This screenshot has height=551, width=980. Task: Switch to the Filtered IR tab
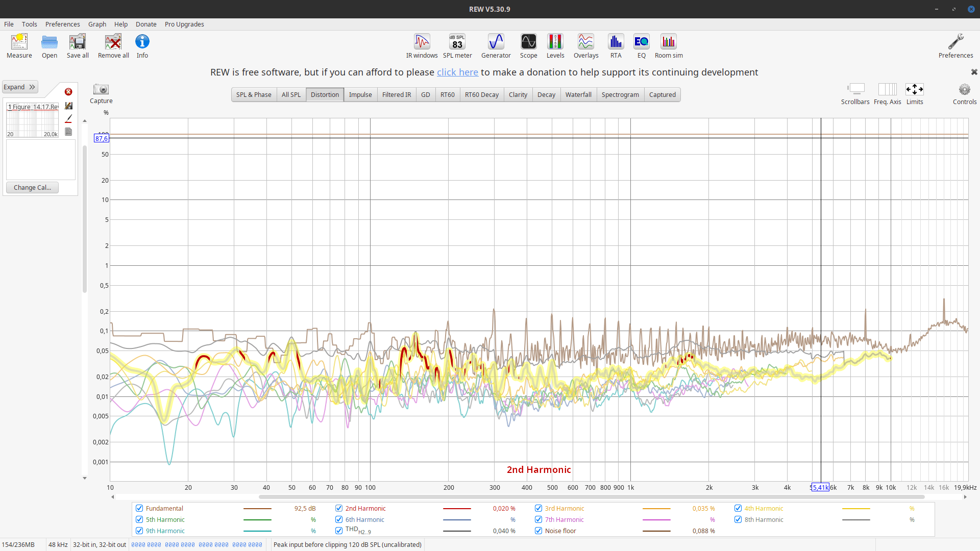[397, 94]
